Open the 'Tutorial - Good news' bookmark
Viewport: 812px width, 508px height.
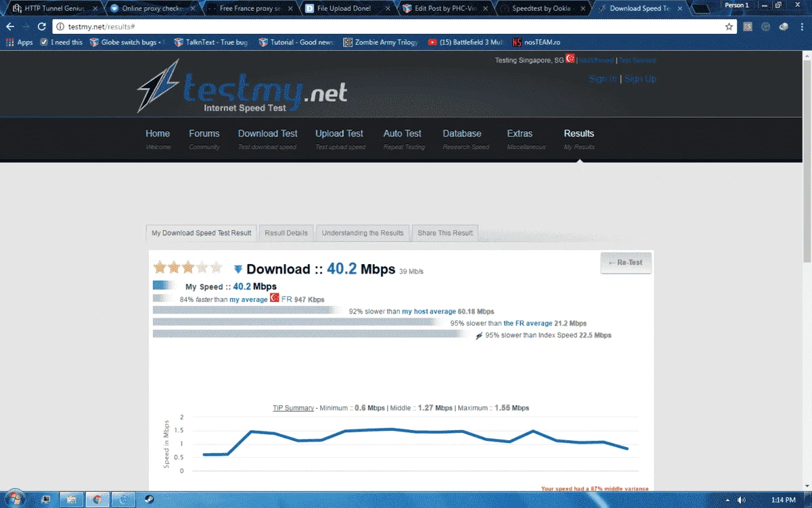[x=296, y=42]
